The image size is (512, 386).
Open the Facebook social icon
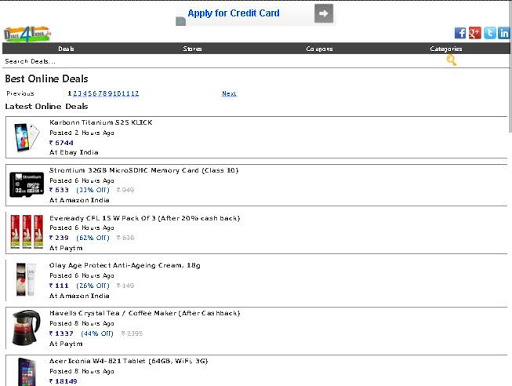(x=460, y=33)
